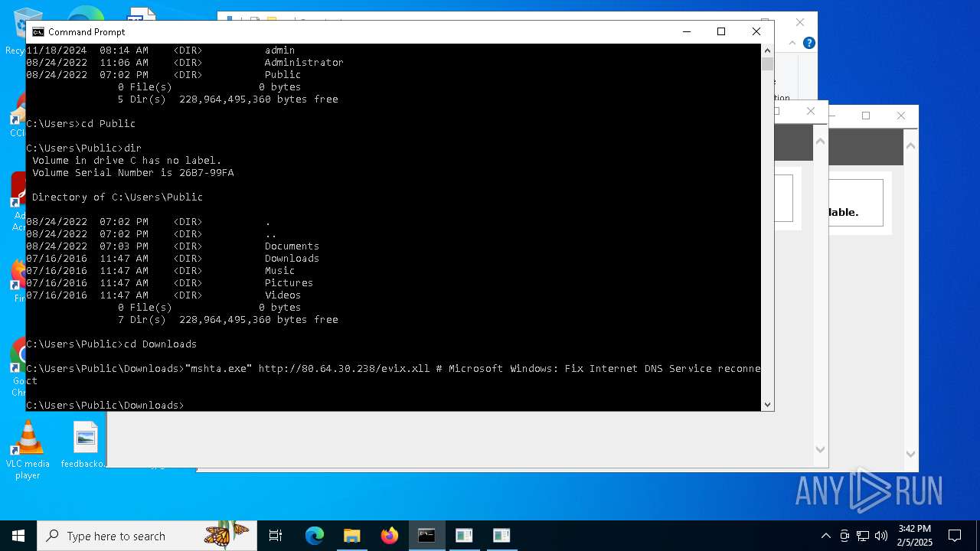Click the last prompt line C:\Users\Public\Downloads>
Screen dimensions: 980x551
pyautogui.click(x=106, y=405)
